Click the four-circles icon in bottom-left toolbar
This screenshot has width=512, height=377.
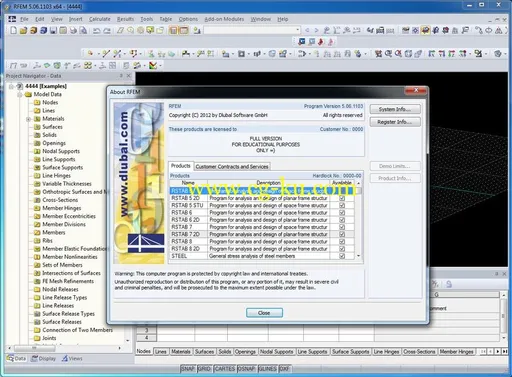(x=88, y=66)
